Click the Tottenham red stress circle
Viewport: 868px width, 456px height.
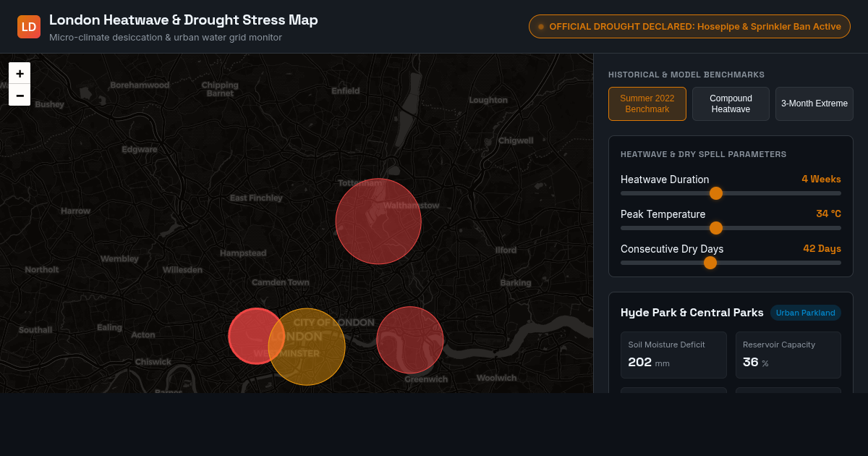(378, 221)
